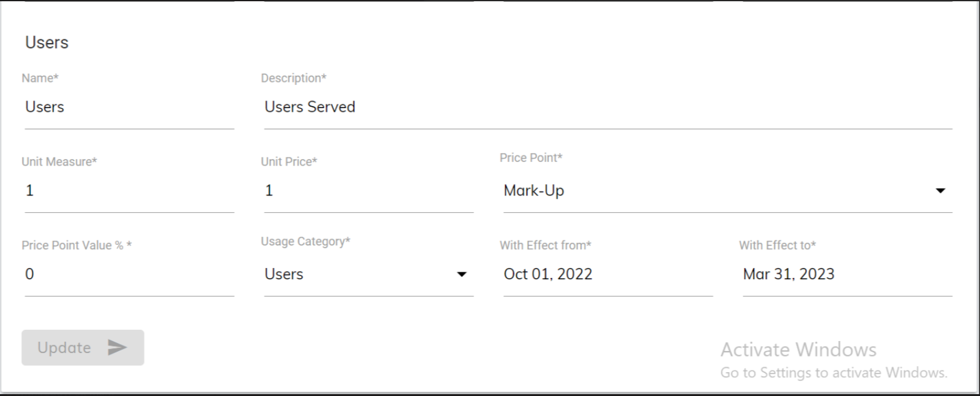Focus the Description field with Users Served

(608, 107)
